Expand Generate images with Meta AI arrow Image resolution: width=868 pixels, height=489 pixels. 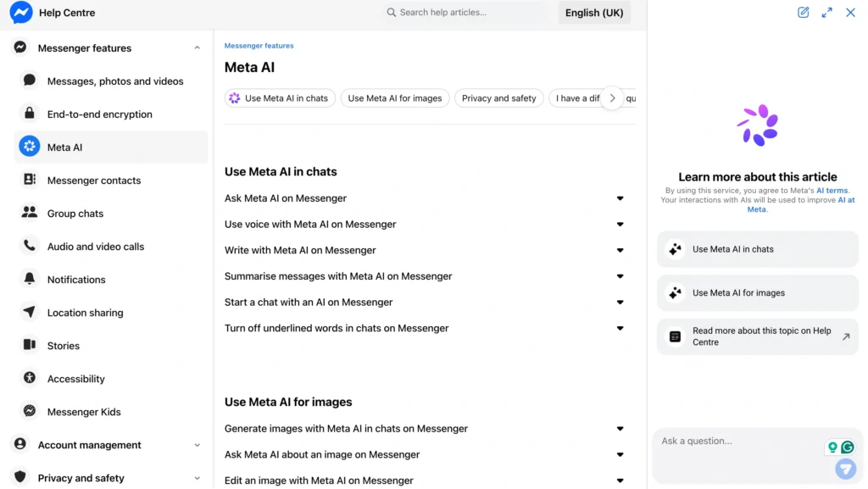620,429
